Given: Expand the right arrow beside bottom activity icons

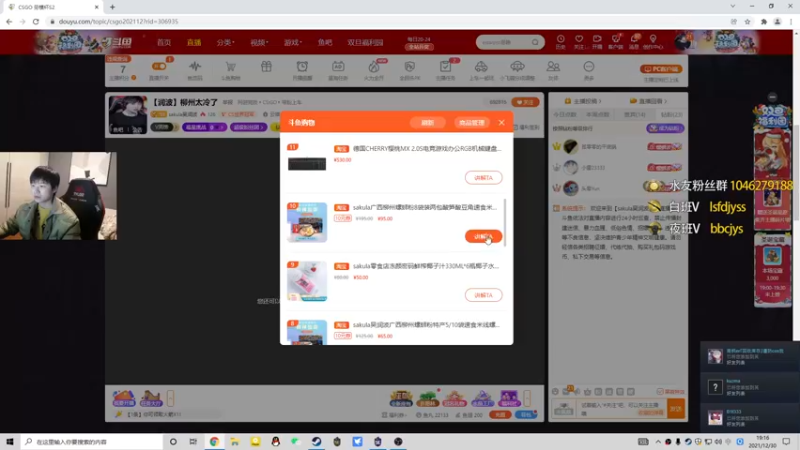Looking at the screenshot, I should [528, 398].
